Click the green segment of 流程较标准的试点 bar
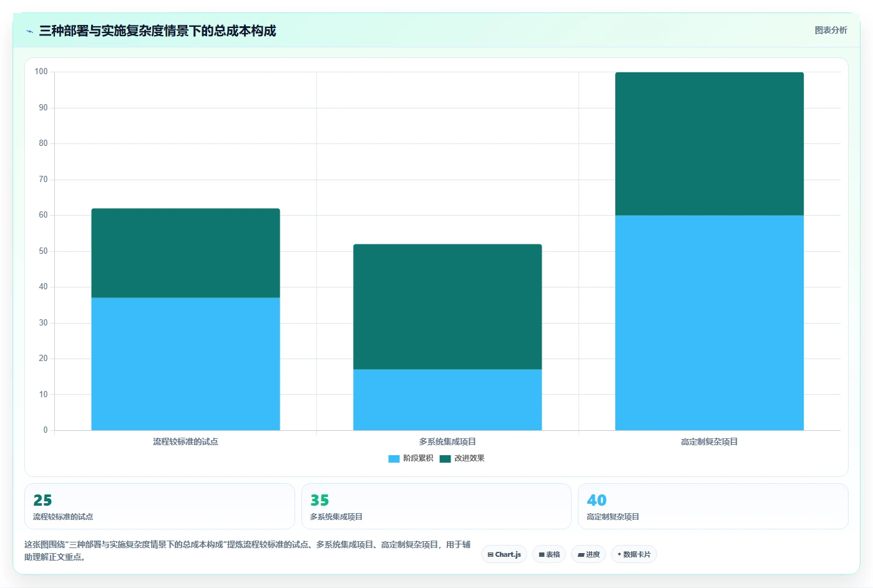This screenshot has height=588, width=873. (x=185, y=253)
